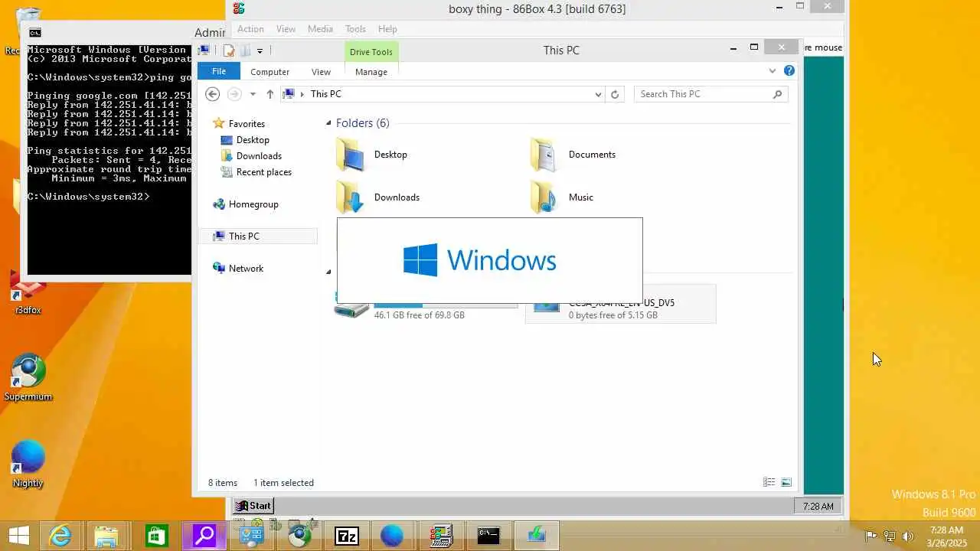Open the Supermium desktop shortcut
This screenshot has height=551, width=980.
point(28,377)
